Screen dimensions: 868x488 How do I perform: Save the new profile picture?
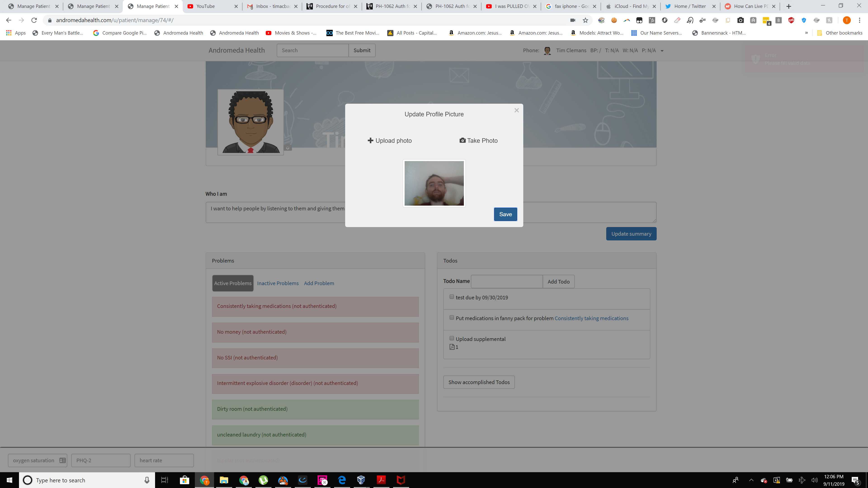(505, 214)
